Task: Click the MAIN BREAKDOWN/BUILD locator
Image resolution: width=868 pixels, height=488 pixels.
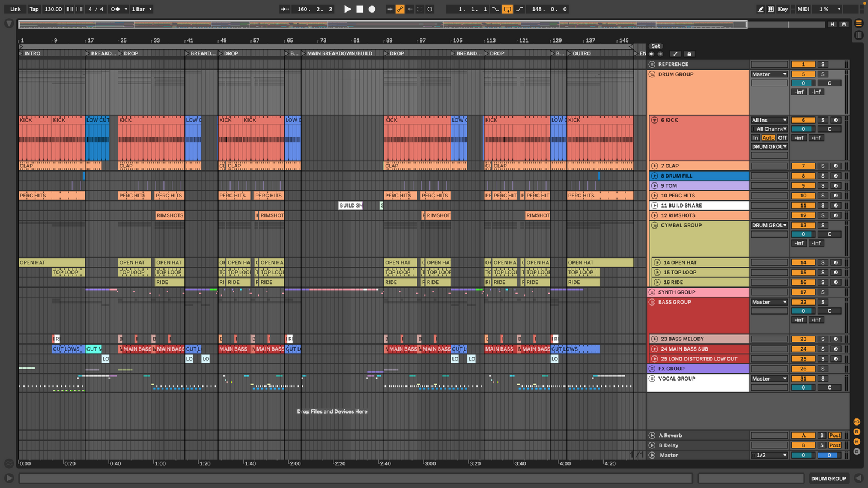Action: click(x=339, y=53)
